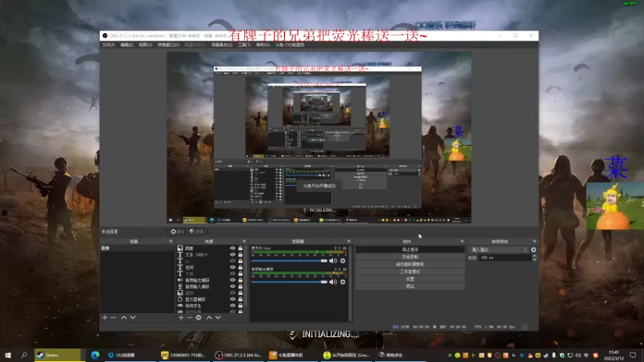This screenshot has height=362, width=644.
Task: Open the 文件(F) menu
Action: [109, 45]
